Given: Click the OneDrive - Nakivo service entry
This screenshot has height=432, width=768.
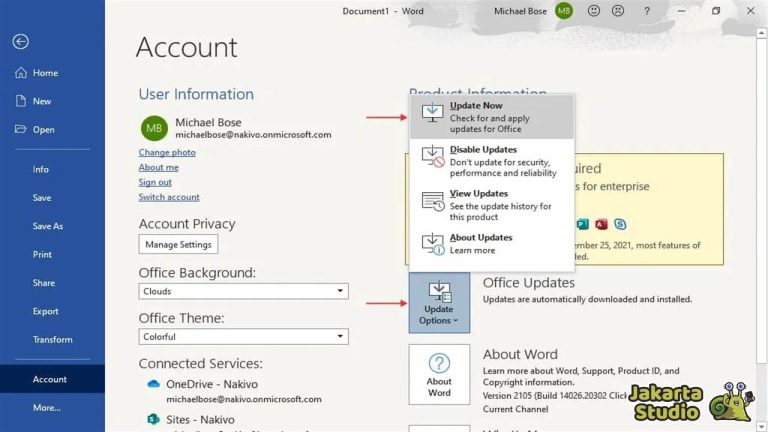Looking at the screenshot, I should point(212,384).
